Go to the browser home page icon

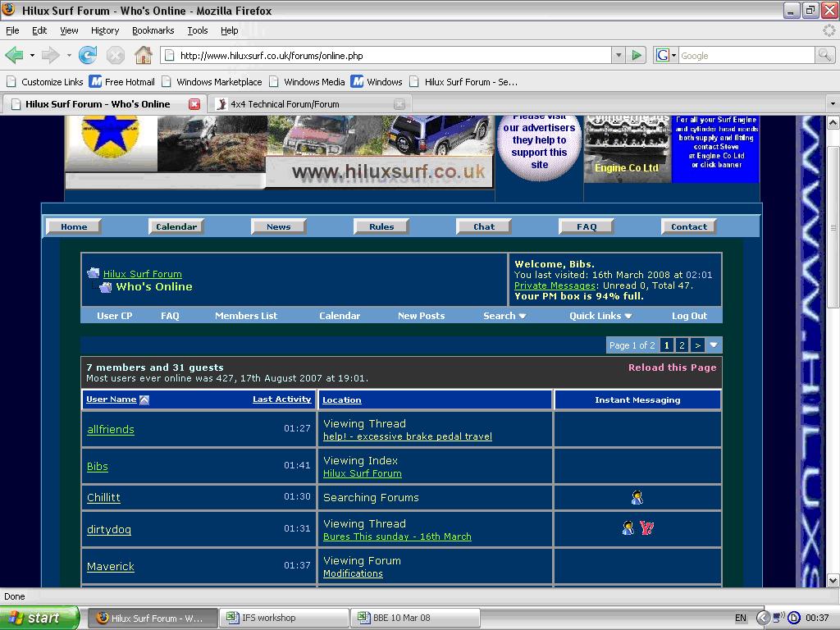pyautogui.click(x=144, y=56)
